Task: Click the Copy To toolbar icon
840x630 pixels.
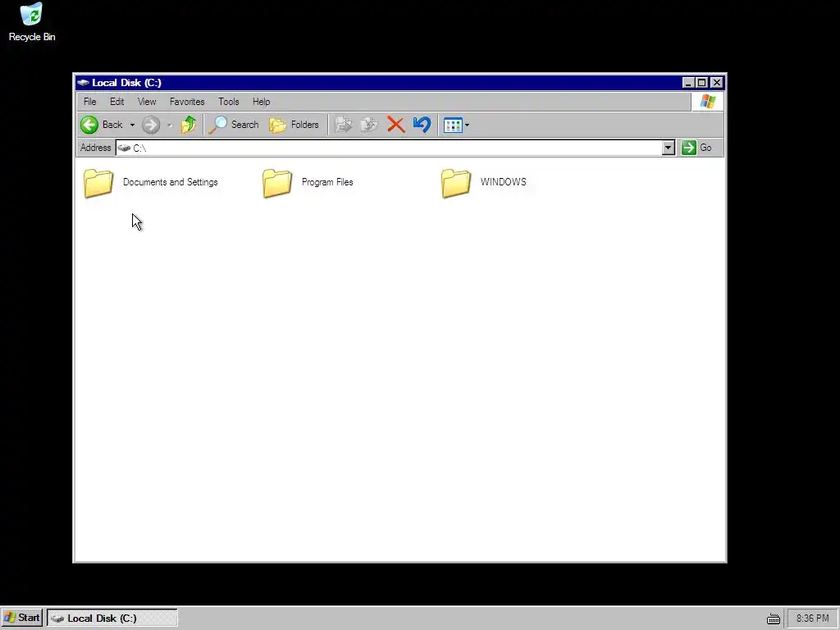Action: (369, 125)
